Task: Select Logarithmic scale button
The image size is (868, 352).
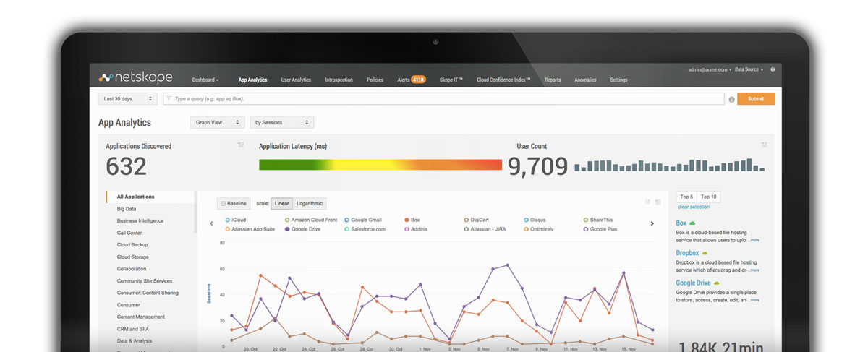Action: 310,204
